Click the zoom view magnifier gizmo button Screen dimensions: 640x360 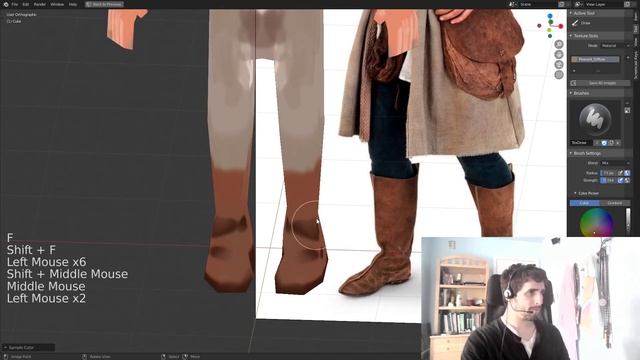559,44
